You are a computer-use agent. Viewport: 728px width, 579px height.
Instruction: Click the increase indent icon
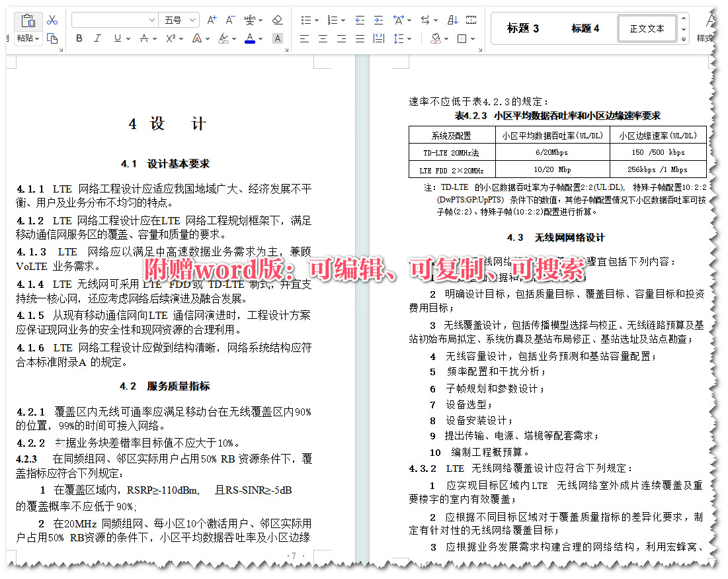click(378, 21)
